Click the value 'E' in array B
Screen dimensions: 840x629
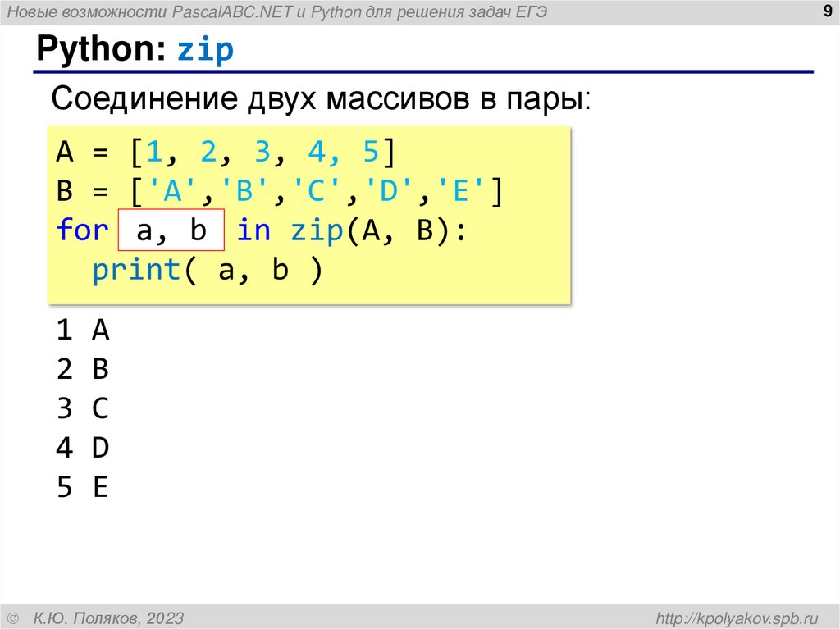click(461, 190)
